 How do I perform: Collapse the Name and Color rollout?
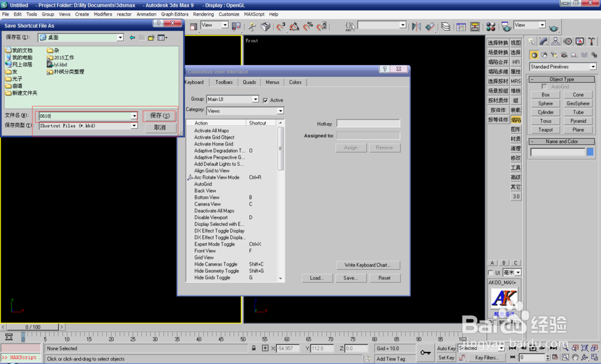click(x=561, y=141)
